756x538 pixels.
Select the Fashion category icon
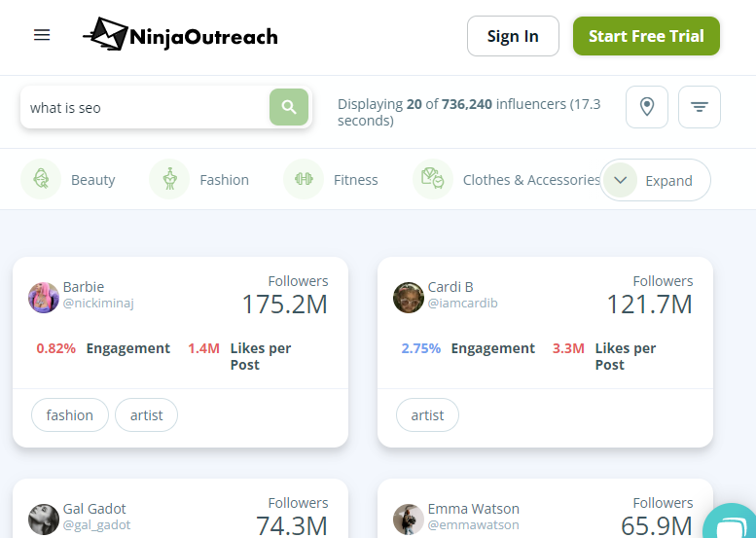click(169, 179)
